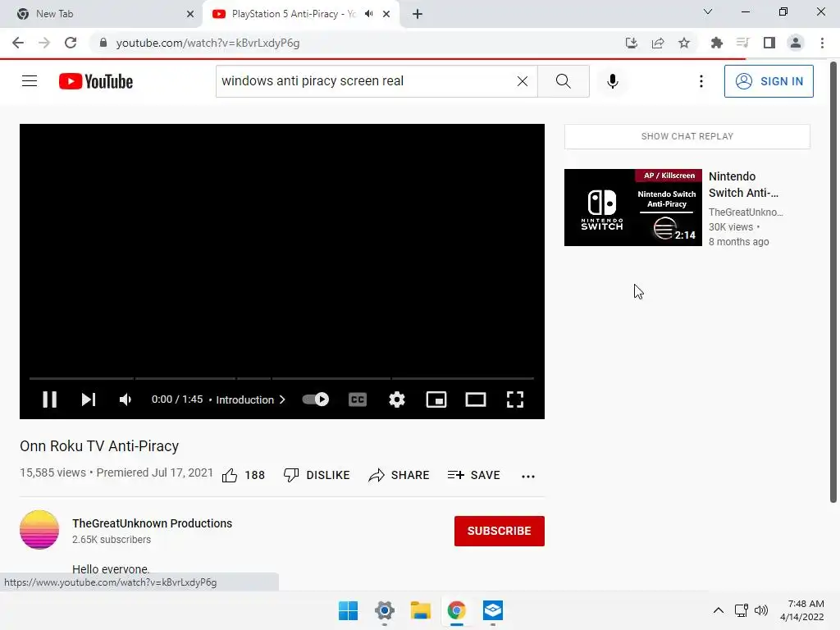This screenshot has height=630, width=840.
Task: Open the Chrome profile icon
Action: click(x=796, y=43)
